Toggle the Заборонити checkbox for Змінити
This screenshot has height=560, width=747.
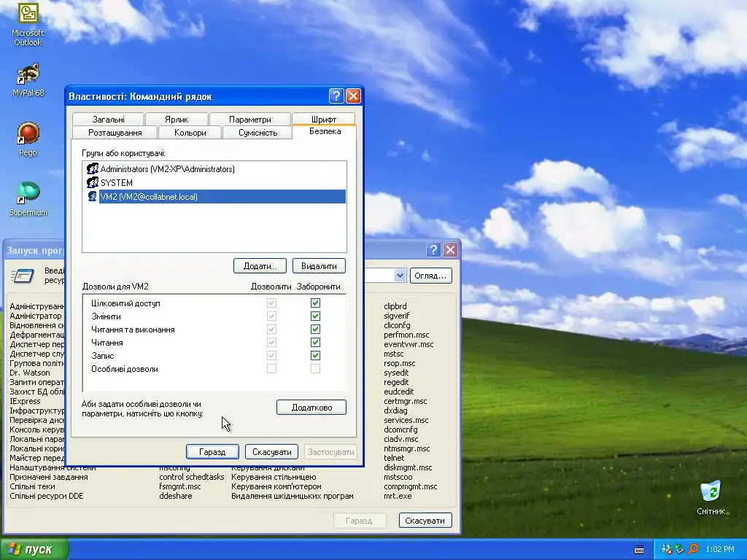(315, 316)
